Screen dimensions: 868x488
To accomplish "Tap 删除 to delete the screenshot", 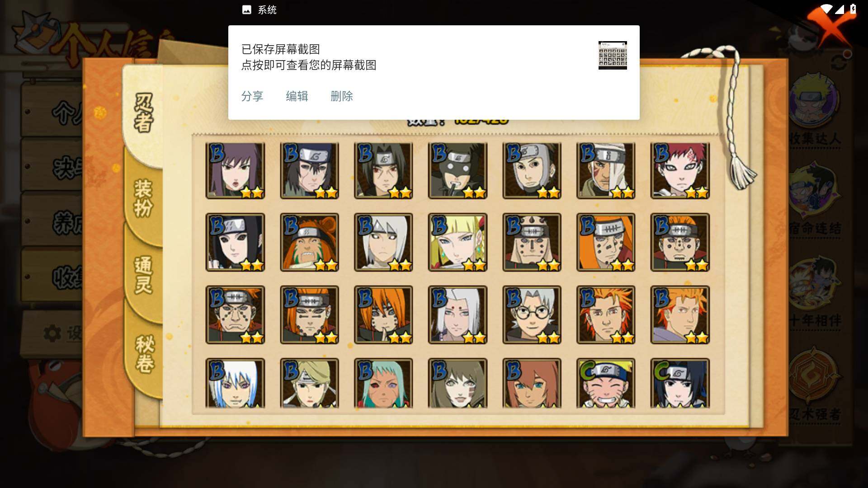I will [342, 96].
